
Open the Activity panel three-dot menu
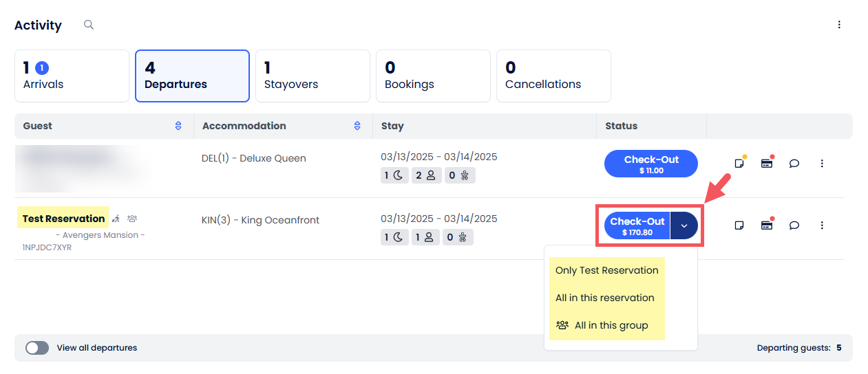click(838, 25)
